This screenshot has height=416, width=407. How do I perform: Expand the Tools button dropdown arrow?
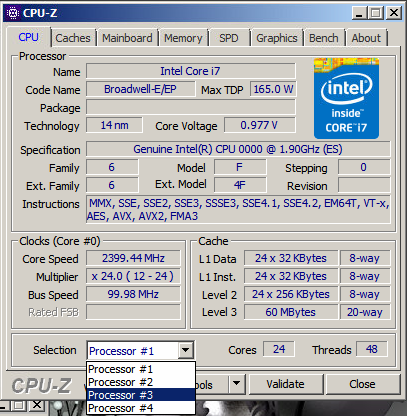point(236,383)
